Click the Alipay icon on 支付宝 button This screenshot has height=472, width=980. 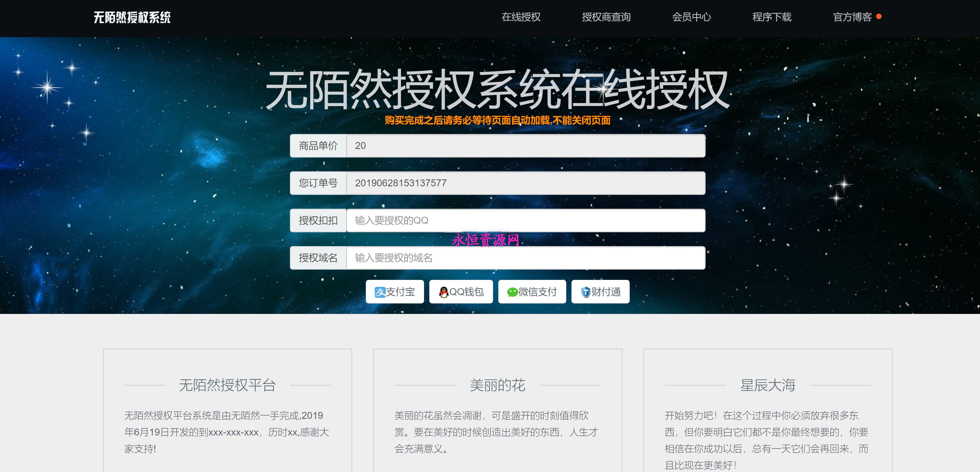[379, 292]
